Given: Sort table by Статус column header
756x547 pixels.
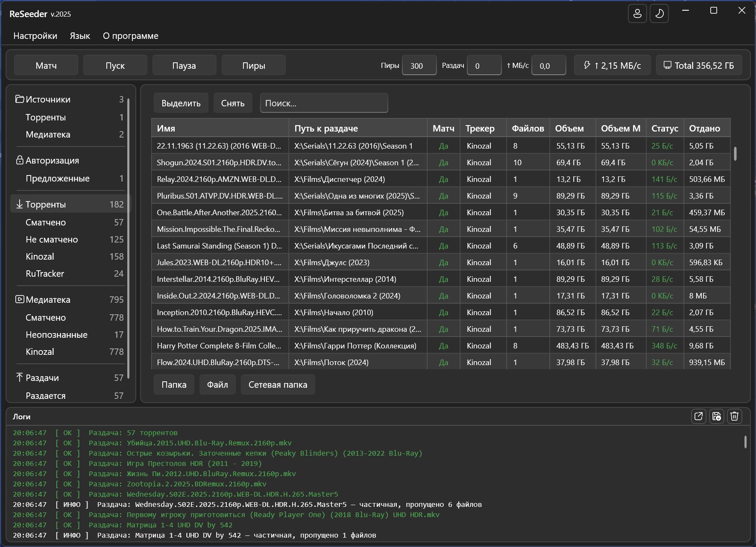Looking at the screenshot, I should click(x=664, y=128).
